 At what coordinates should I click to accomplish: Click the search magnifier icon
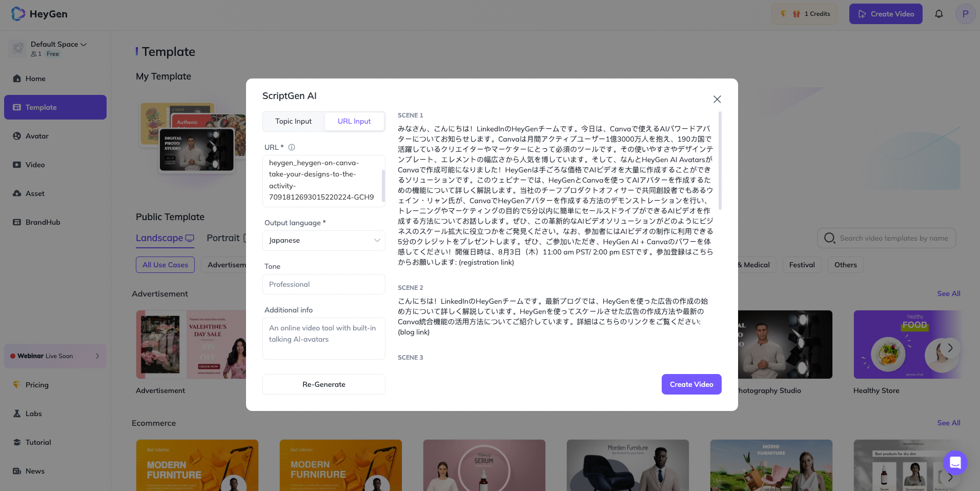[829, 238]
